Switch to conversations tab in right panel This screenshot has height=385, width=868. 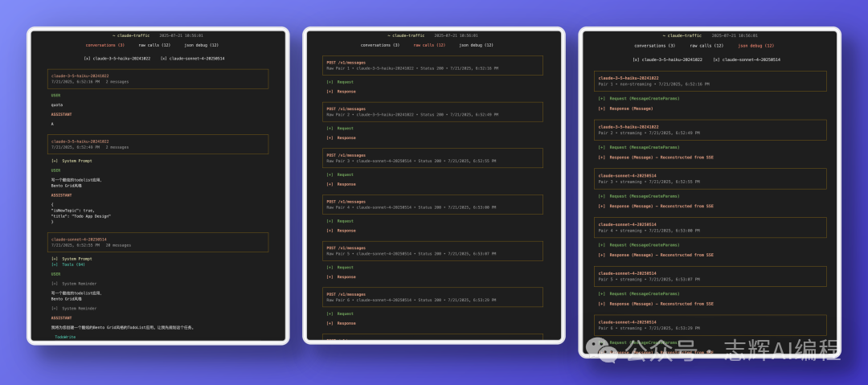(x=654, y=46)
